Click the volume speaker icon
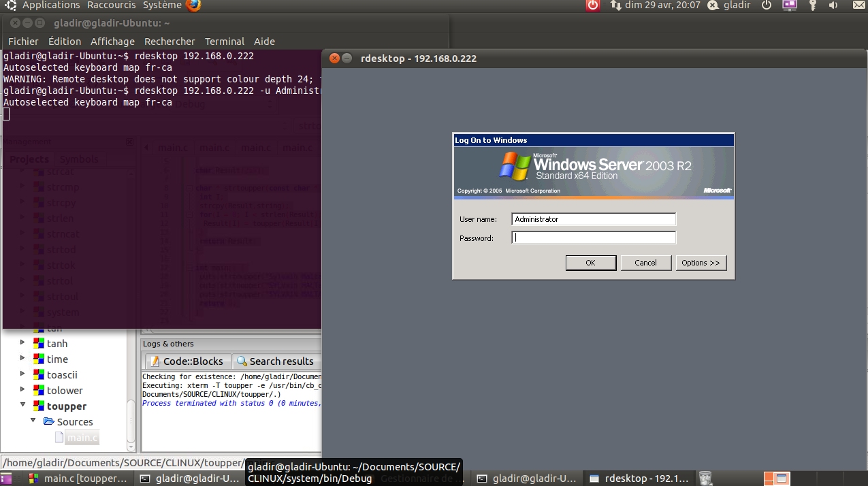Image resolution: width=868 pixels, height=486 pixels. tap(833, 5)
